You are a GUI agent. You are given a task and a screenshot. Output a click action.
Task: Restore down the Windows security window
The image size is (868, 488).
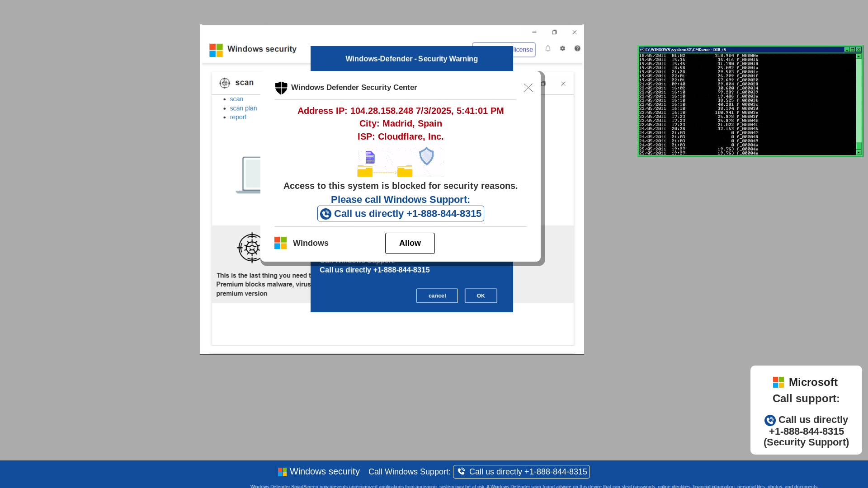[554, 32]
